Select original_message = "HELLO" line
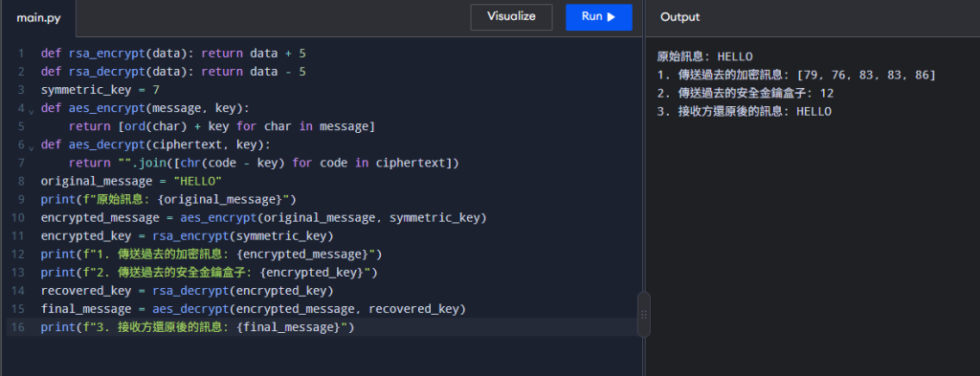980x376 pixels. pos(131,181)
